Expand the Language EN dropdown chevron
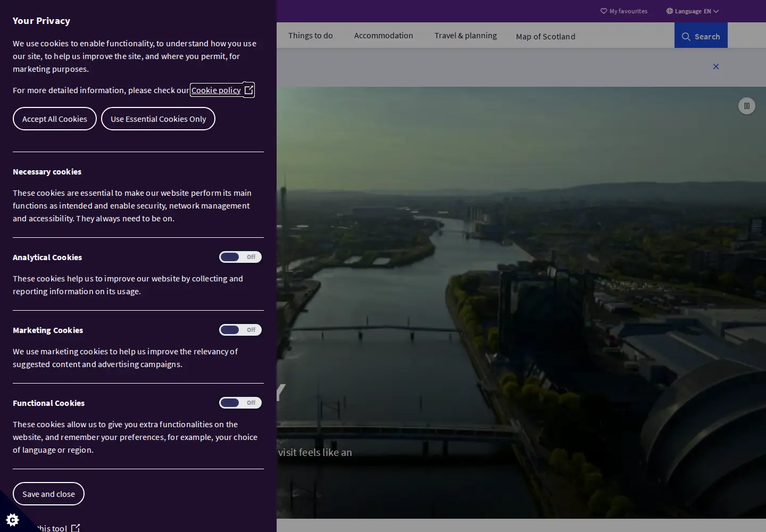The width and height of the screenshot is (766, 532). (716, 11)
